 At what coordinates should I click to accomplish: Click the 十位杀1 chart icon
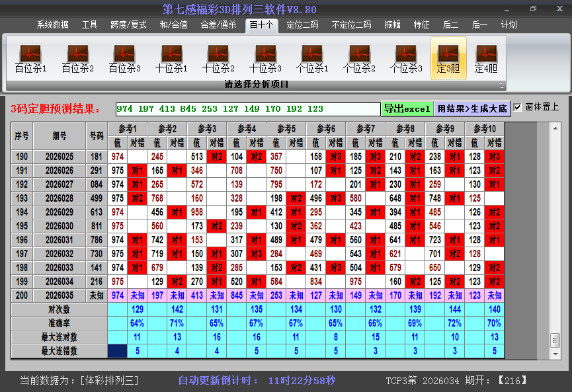(x=171, y=58)
